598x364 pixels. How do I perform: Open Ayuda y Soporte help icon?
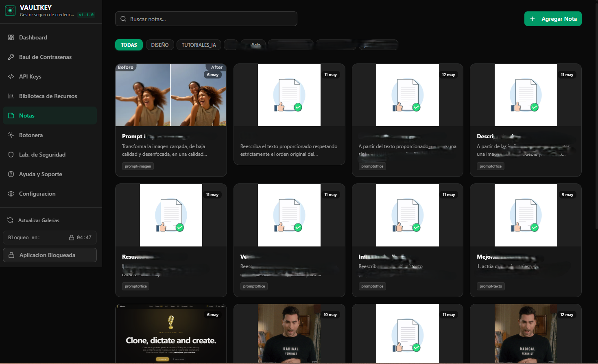click(x=11, y=174)
